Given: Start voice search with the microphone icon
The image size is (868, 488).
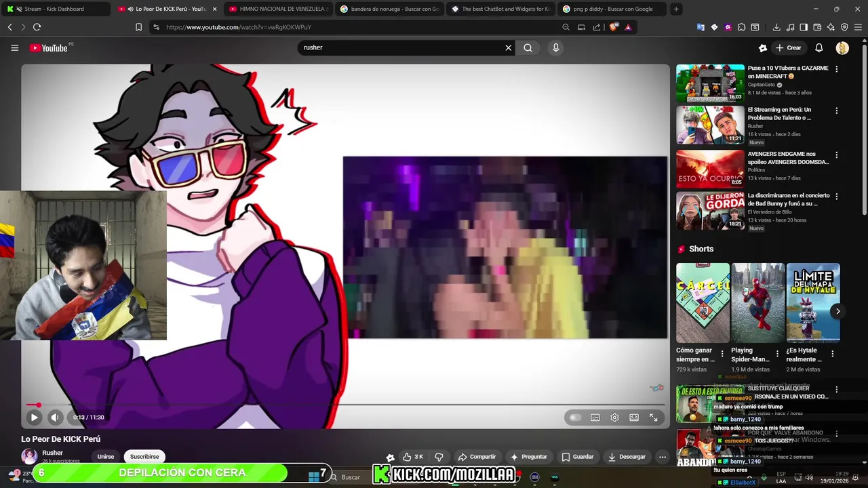Looking at the screenshot, I should (555, 47).
